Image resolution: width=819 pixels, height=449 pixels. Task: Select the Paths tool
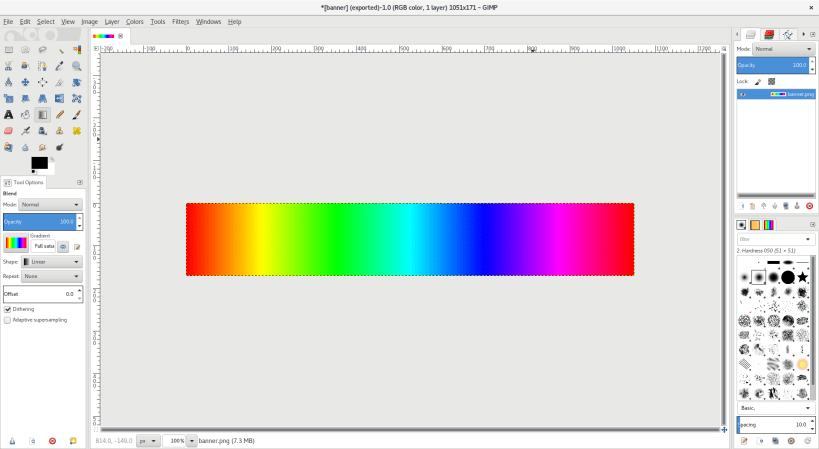coord(42,66)
